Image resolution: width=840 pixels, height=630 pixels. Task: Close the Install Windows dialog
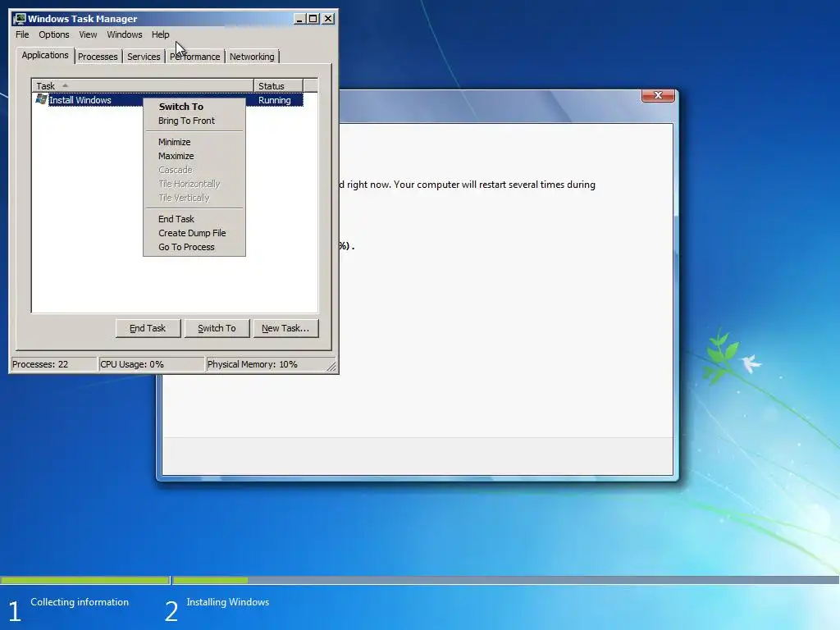[x=658, y=95]
